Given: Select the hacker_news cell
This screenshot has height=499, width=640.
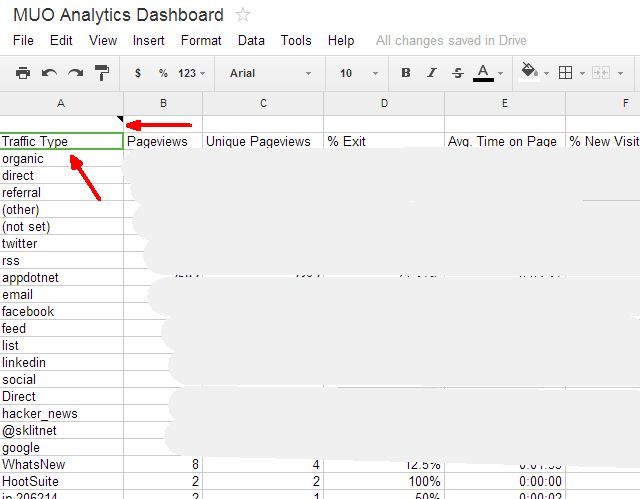Looking at the screenshot, I should [x=61, y=413].
